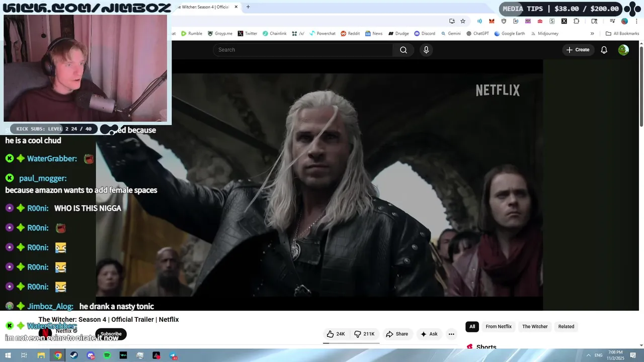Open Steam from the taskbar
644x362 pixels.
tap(74, 355)
